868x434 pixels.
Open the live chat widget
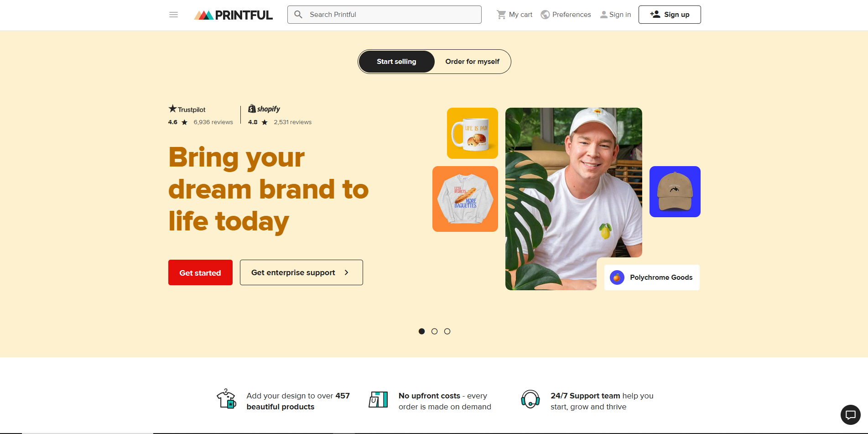(x=850, y=415)
